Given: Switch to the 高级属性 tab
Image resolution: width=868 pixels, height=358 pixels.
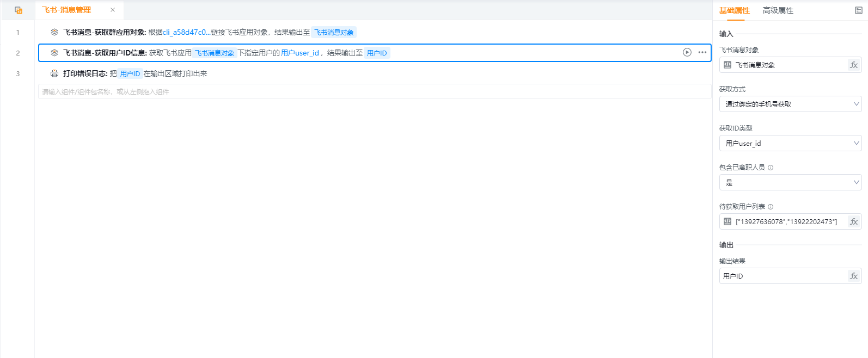Looking at the screenshot, I should tap(778, 10).
